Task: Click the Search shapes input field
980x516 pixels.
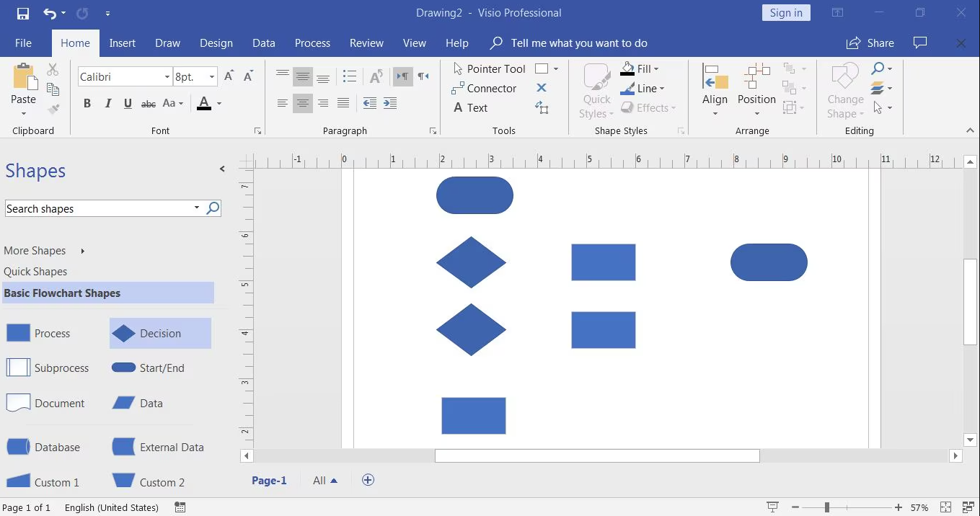Action: pos(99,208)
